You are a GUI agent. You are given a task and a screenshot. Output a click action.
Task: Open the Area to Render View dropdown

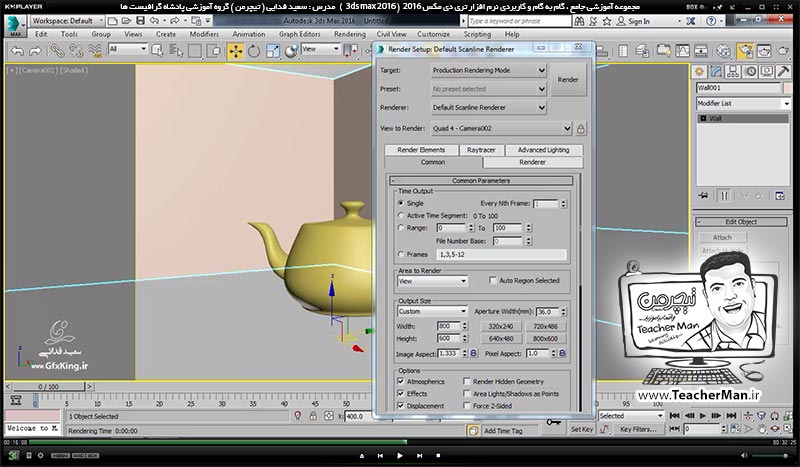pos(432,281)
